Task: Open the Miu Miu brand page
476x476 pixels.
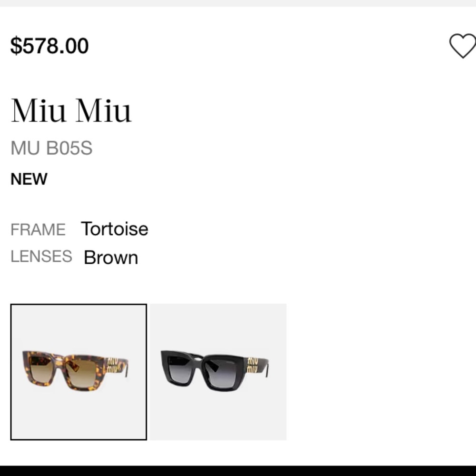Action: tap(71, 110)
